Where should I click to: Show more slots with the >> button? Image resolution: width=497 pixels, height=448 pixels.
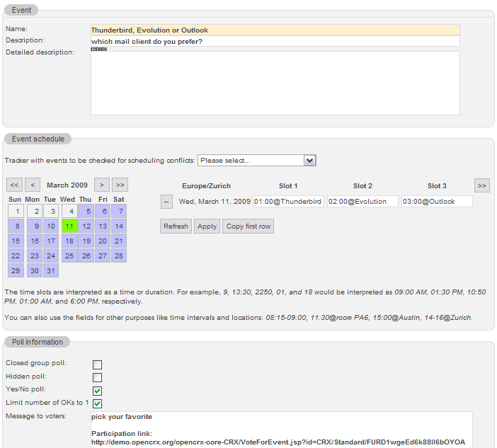point(482,185)
